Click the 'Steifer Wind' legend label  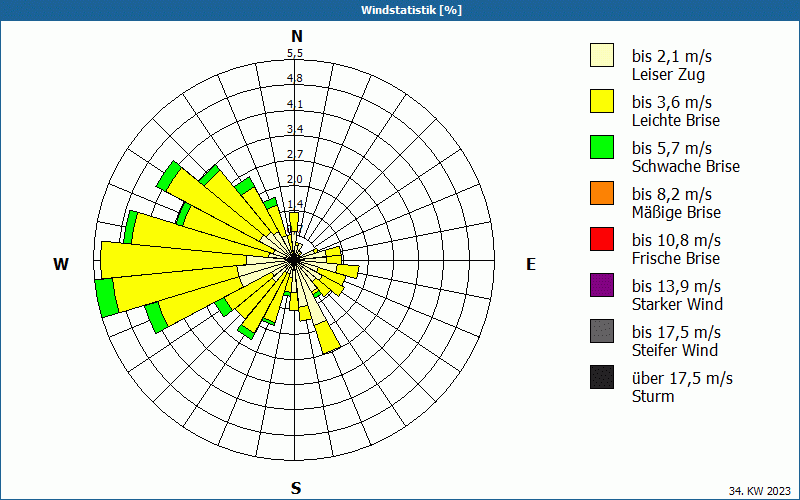[x=675, y=350]
